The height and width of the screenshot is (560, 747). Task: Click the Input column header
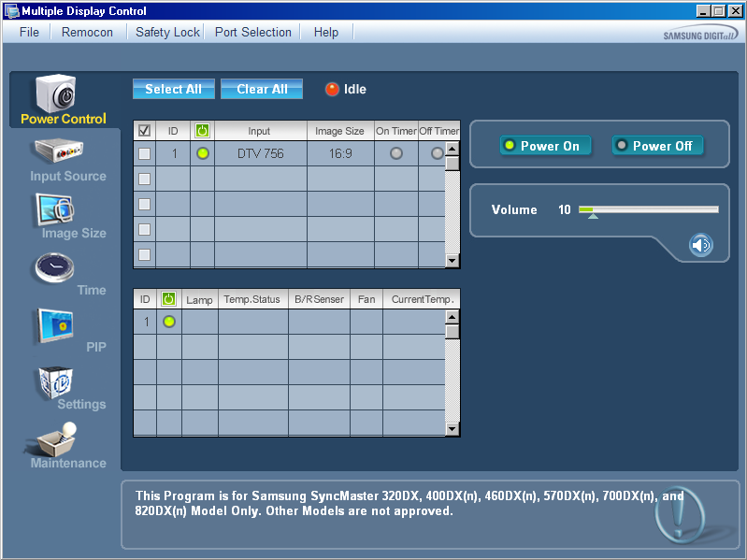pos(260,131)
